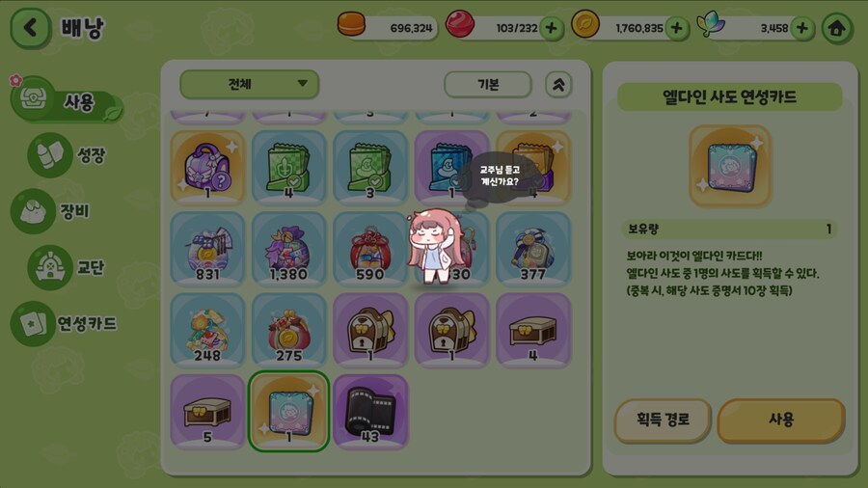This screenshot has height=488, width=868.
Task: Change sort order with 기본 button
Action: [488, 85]
